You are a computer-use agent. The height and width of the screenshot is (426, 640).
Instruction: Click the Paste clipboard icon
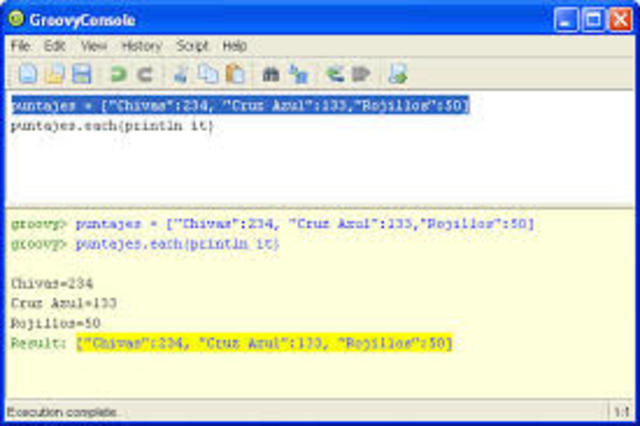click(x=236, y=74)
